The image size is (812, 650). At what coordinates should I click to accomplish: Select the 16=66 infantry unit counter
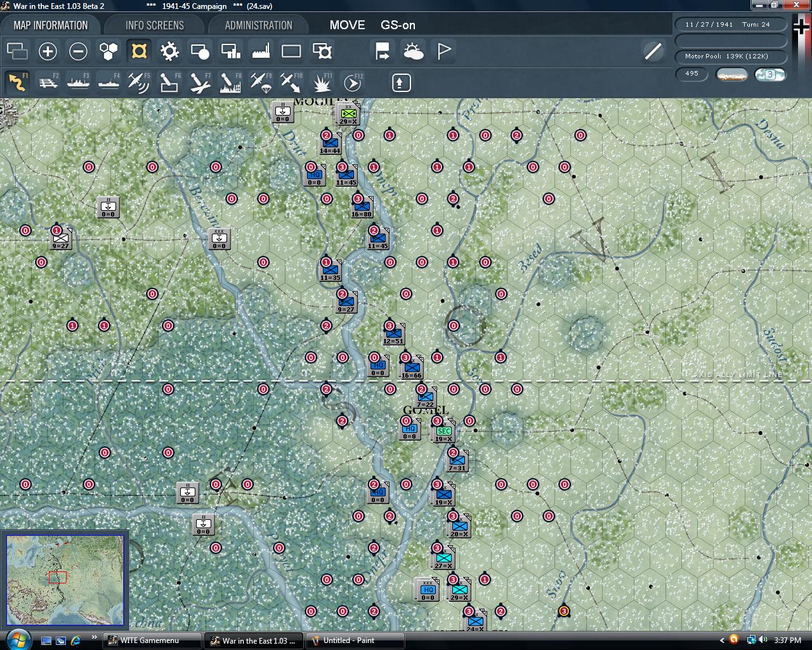click(411, 368)
